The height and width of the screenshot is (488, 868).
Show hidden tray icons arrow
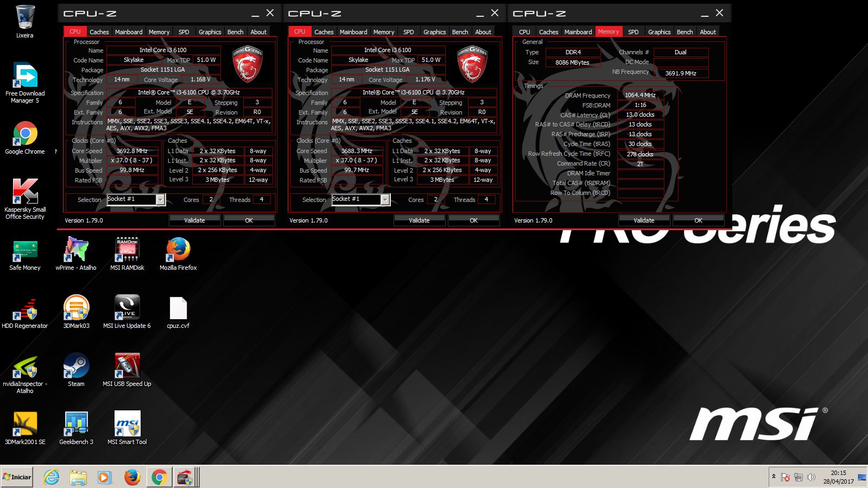coord(774,477)
